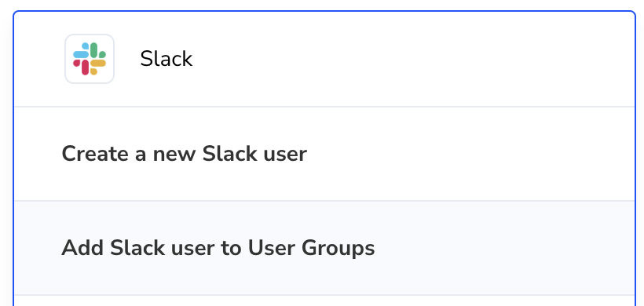
Task: Click empty space right of Slack title
Action: tap(411, 59)
